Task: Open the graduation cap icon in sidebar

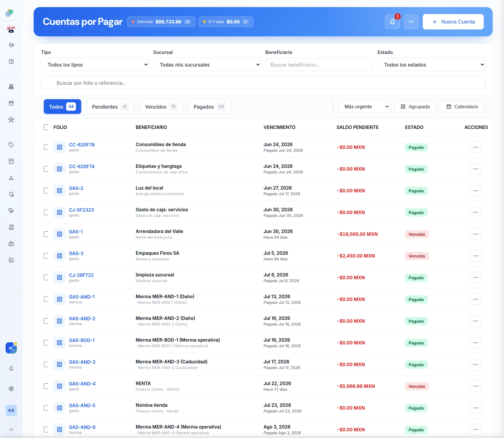Action: [11, 45]
